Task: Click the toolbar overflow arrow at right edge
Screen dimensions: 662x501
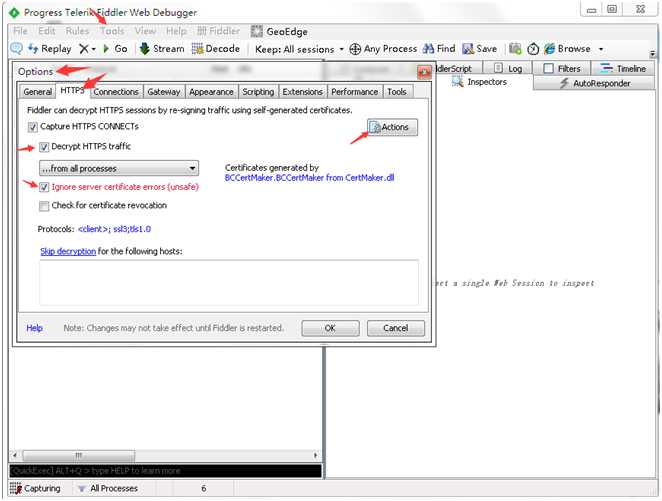Action: pos(653,54)
